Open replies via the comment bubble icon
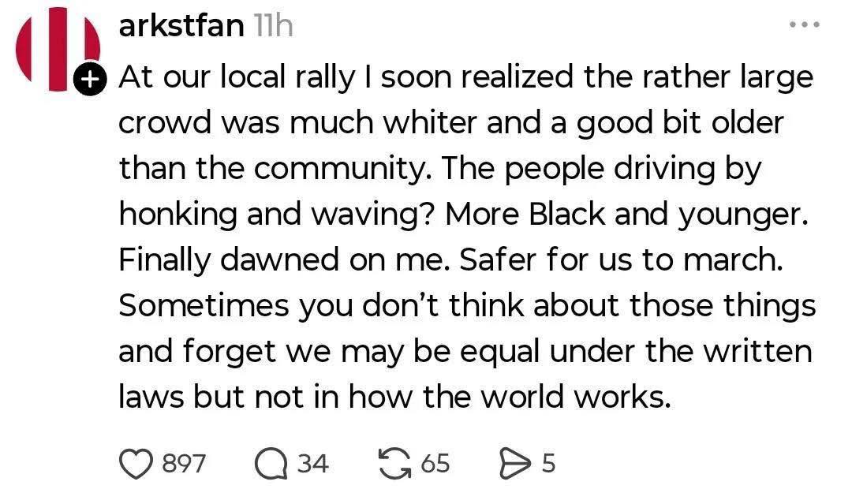852x504 pixels. click(x=271, y=463)
